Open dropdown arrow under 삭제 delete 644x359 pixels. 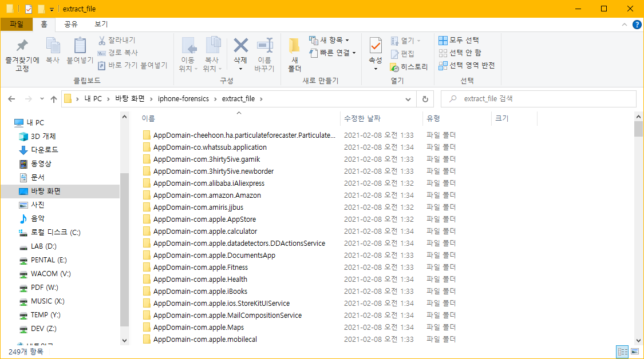click(x=240, y=69)
